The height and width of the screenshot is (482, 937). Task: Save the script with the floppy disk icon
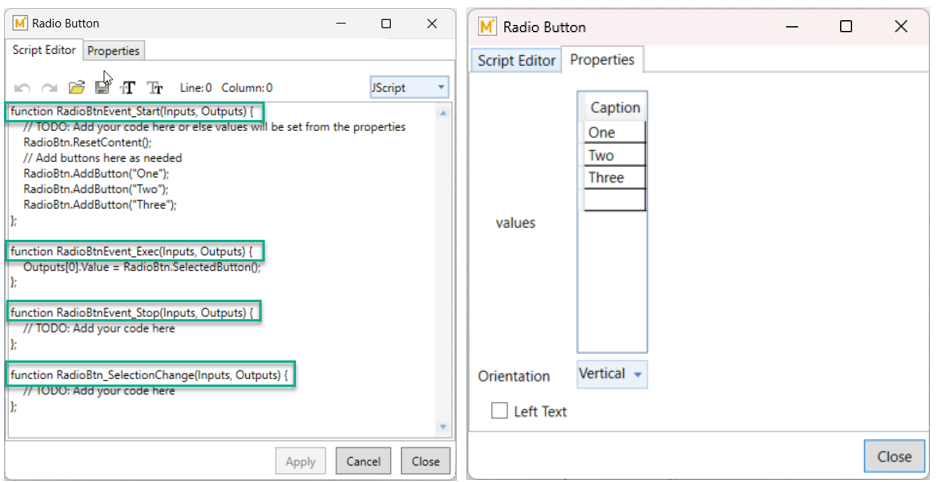[102, 88]
